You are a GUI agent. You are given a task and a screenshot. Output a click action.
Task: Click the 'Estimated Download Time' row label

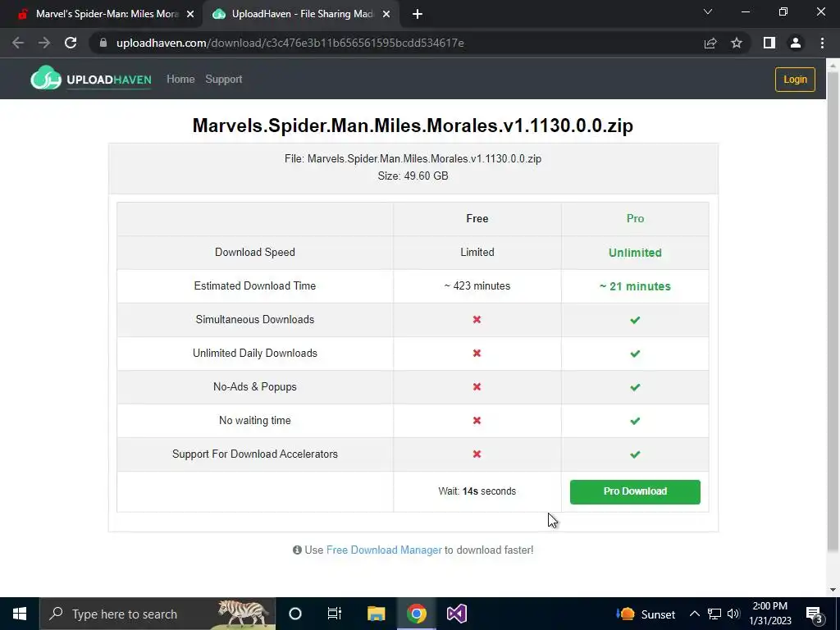point(255,286)
